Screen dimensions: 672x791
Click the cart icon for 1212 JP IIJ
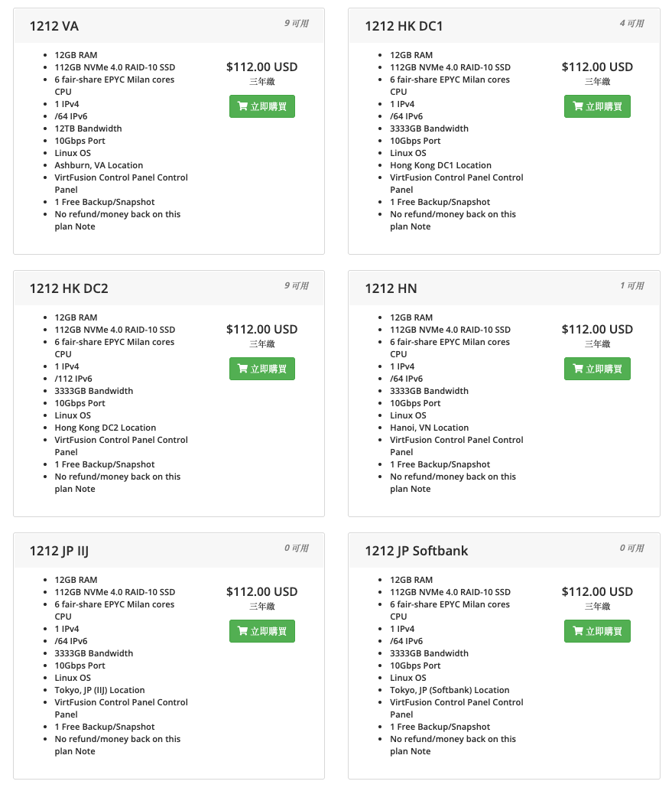(x=242, y=631)
